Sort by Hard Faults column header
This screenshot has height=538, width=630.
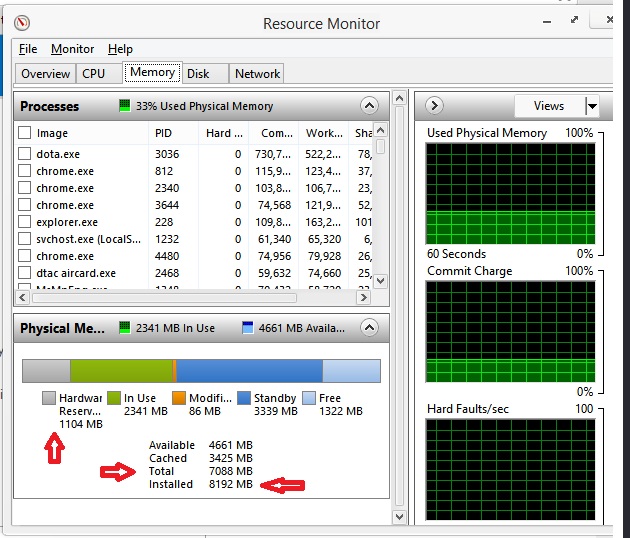(x=224, y=133)
